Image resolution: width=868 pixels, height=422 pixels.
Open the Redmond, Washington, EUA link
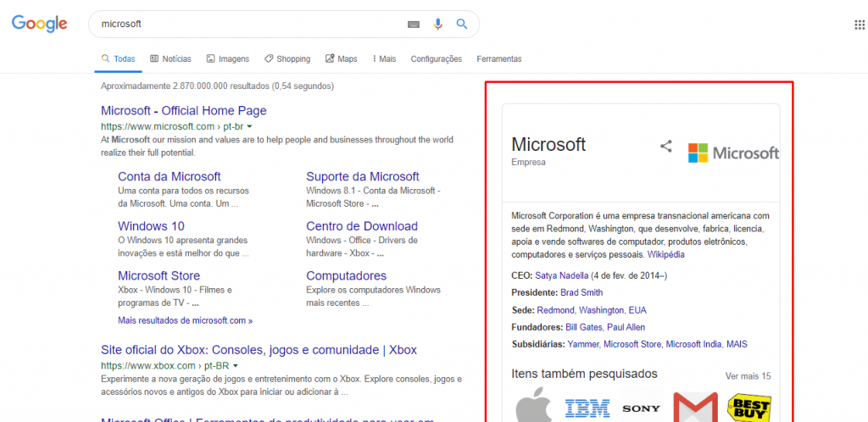pos(592,310)
